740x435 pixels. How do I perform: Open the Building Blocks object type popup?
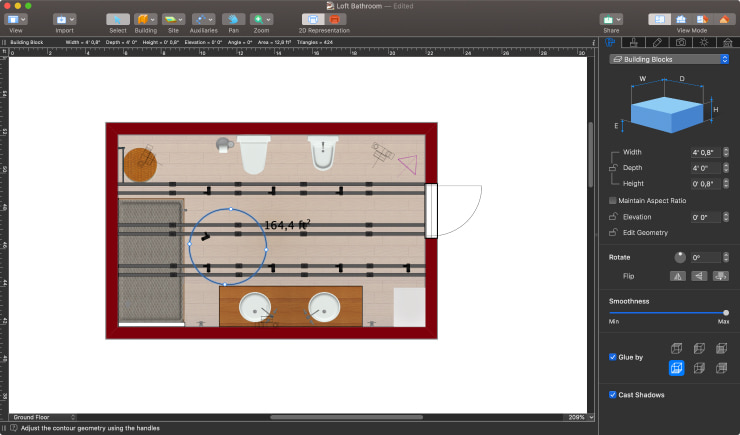click(x=669, y=59)
